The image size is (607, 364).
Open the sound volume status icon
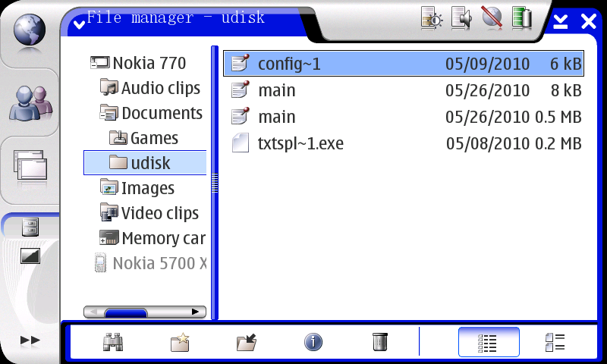coord(461,18)
